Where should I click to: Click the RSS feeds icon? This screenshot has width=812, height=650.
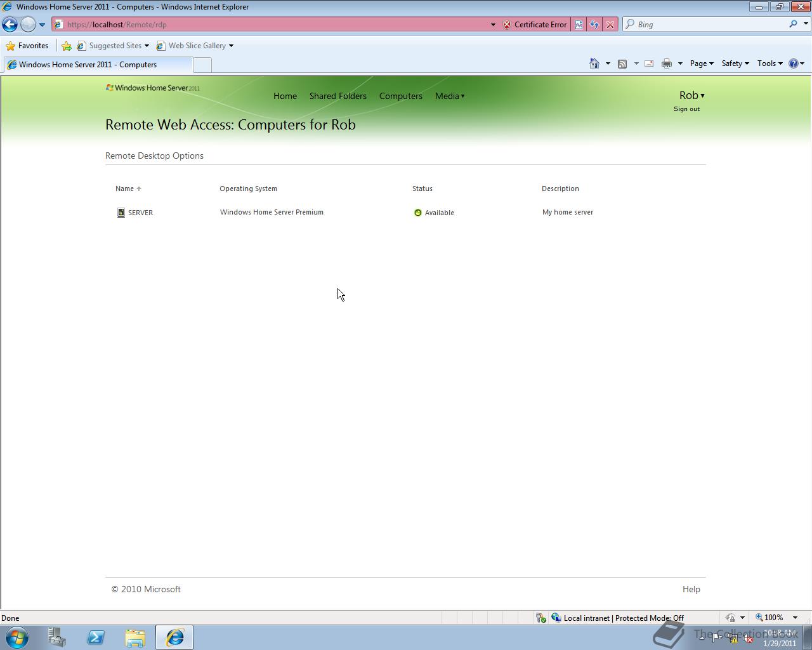pos(622,63)
